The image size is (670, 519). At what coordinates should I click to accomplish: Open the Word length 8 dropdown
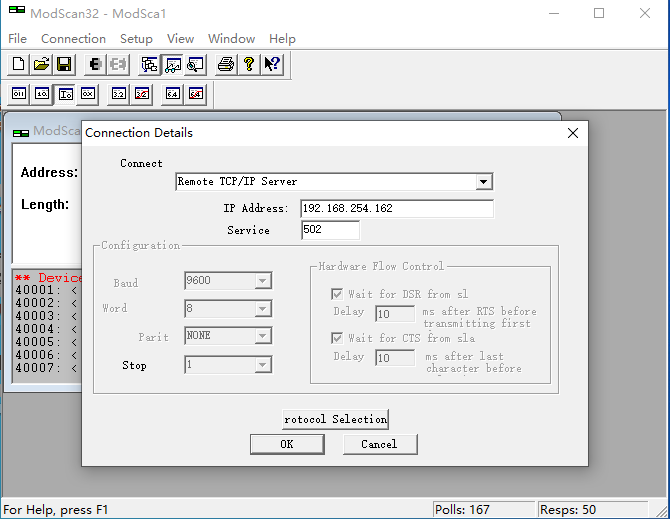[263, 308]
